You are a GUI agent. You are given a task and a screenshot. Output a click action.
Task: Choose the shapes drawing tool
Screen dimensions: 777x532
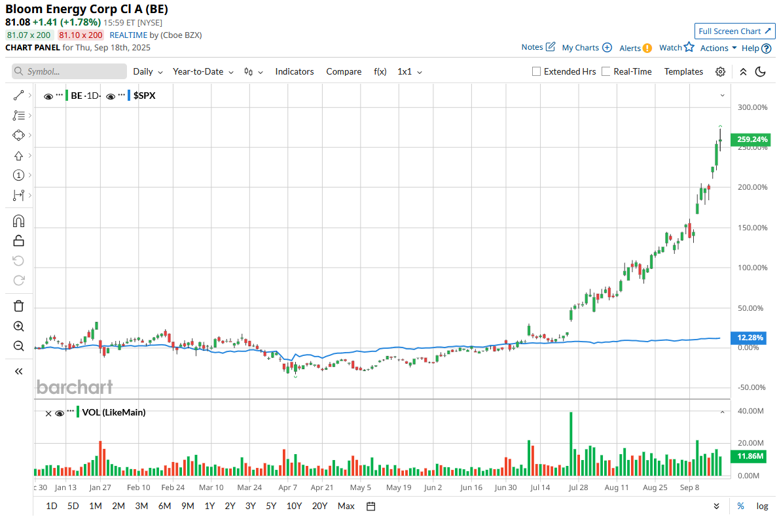[18, 135]
